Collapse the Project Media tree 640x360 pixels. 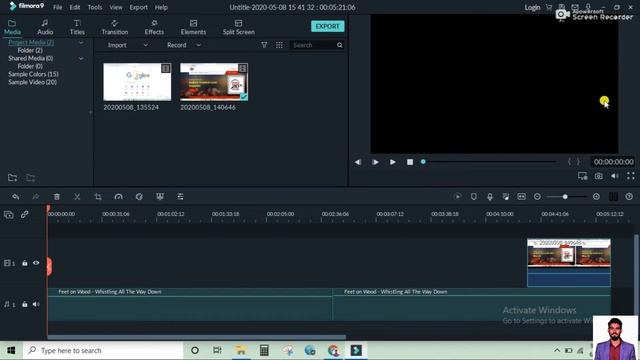81,42
